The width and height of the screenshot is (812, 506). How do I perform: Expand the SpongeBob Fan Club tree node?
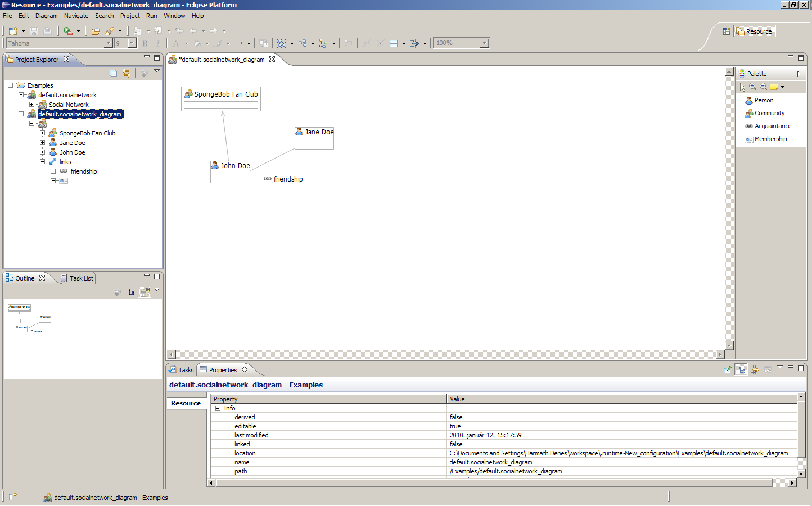point(42,133)
